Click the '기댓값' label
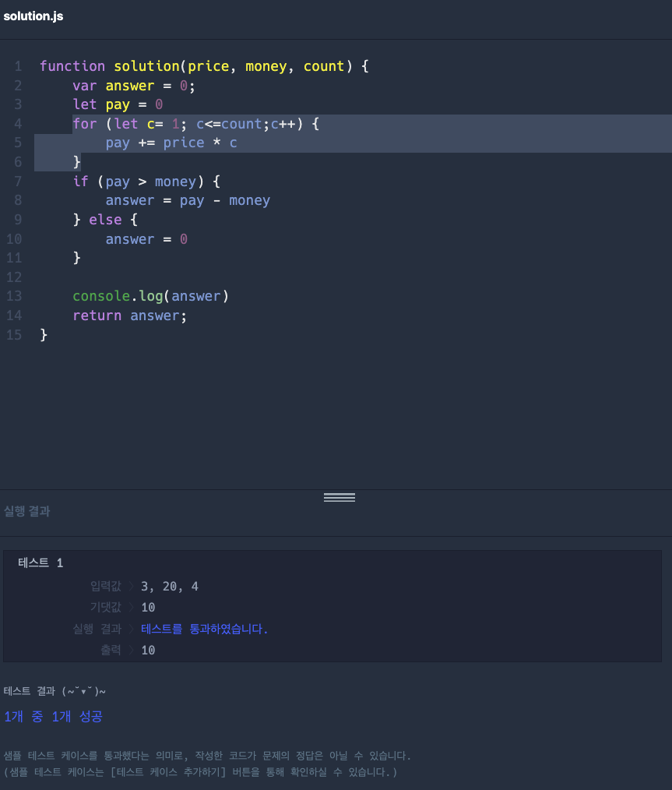This screenshot has width=672, height=790. coord(106,607)
